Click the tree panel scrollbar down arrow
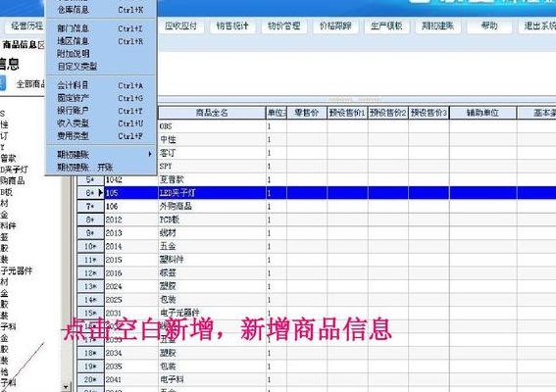 (x=66, y=387)
